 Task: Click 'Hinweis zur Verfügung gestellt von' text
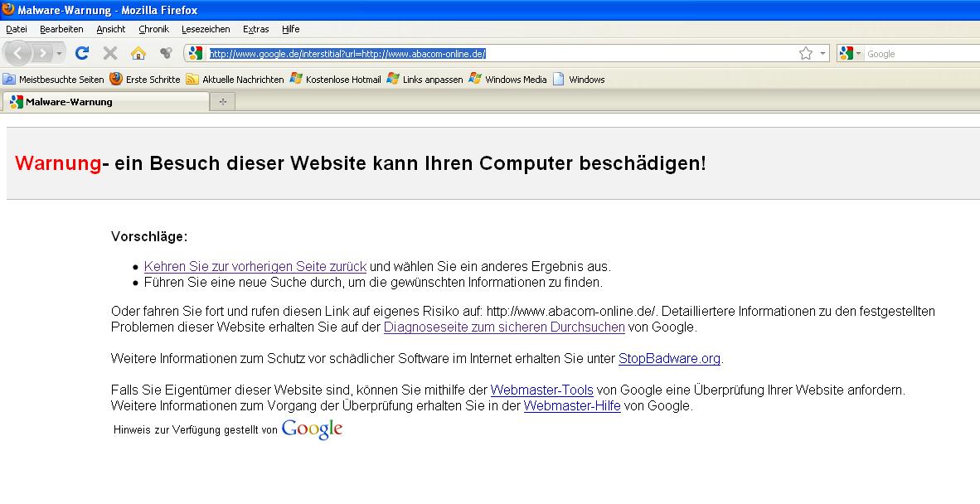196,430
